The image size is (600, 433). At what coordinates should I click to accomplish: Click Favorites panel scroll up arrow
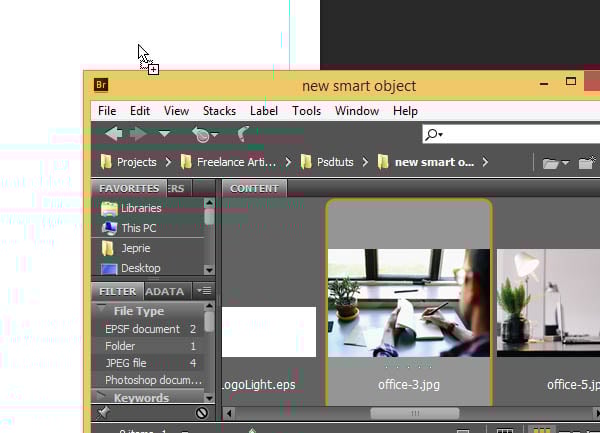(x=209, y=203)
